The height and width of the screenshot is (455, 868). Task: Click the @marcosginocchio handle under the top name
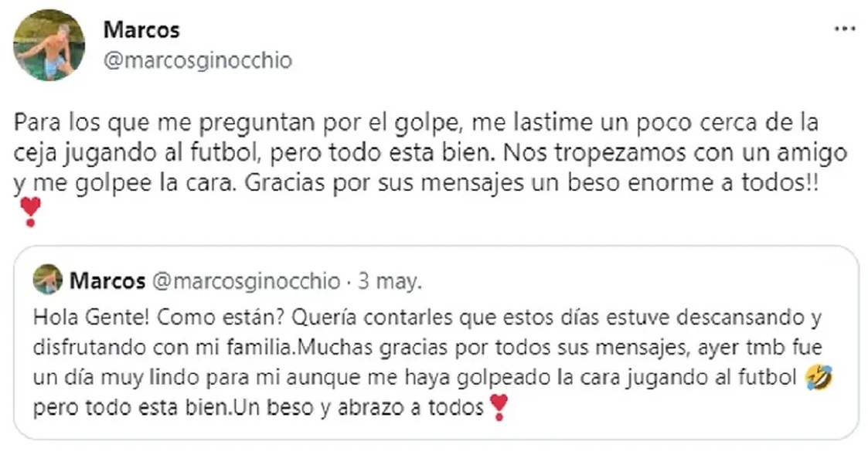[x=197, y=61]
